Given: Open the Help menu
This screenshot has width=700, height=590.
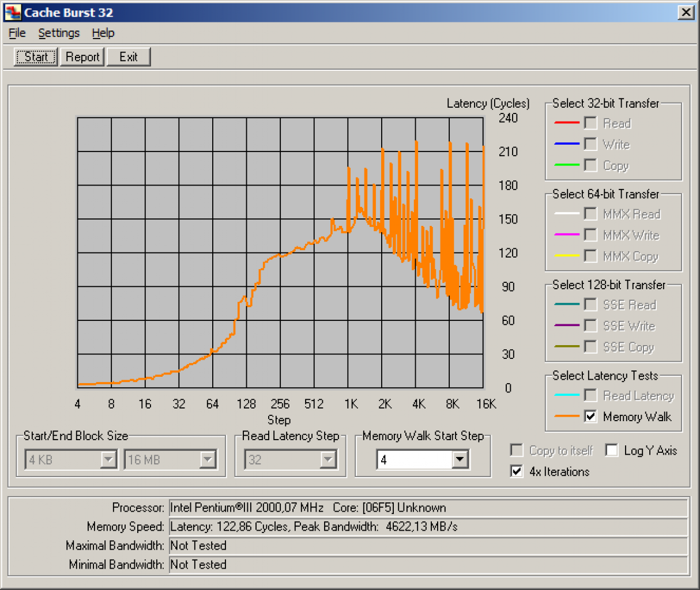Looking at the screenshot, I should (103, 33).
